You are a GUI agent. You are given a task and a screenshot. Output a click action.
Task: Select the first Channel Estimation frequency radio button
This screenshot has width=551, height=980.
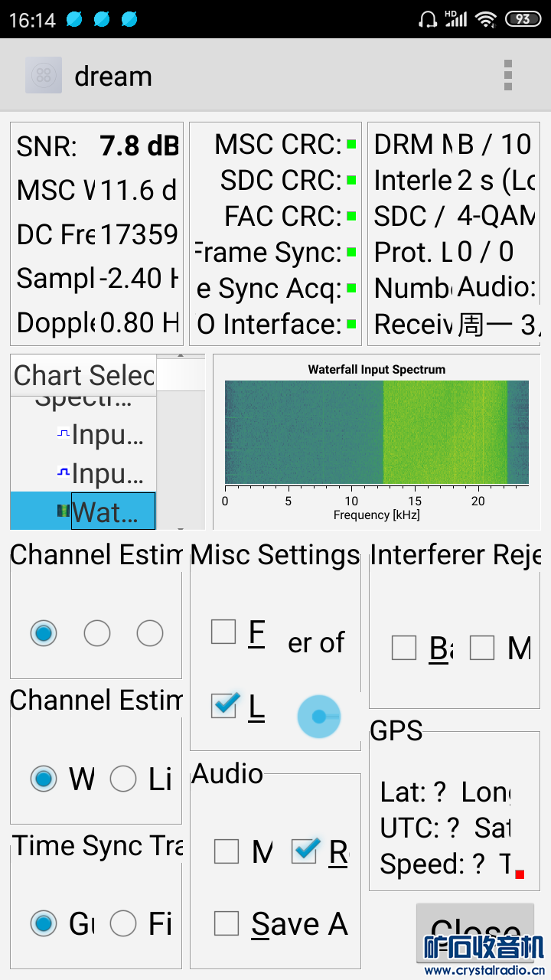tap(44, 633)
